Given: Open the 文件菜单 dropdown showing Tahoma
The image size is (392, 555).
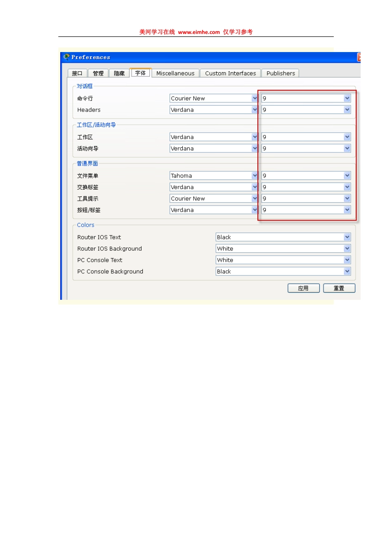Looking at the screenshot, I should point(255,176).
